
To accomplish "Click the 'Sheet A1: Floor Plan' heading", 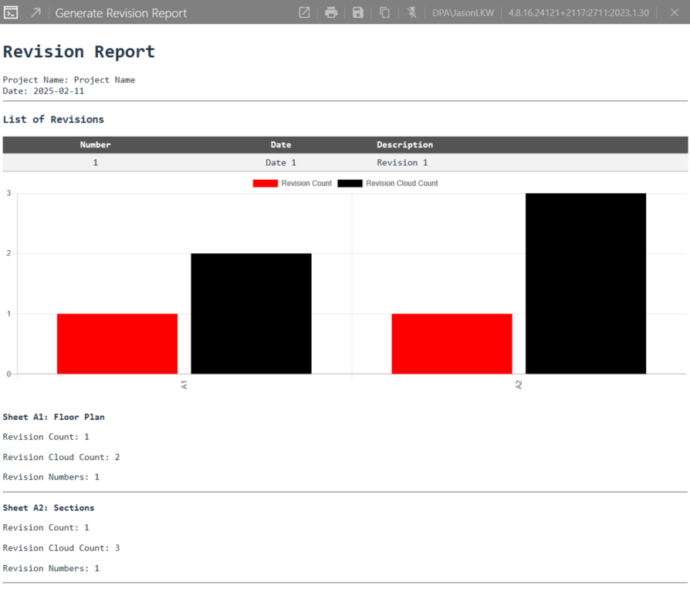I will pyautogui.click(x=54, y=417).
